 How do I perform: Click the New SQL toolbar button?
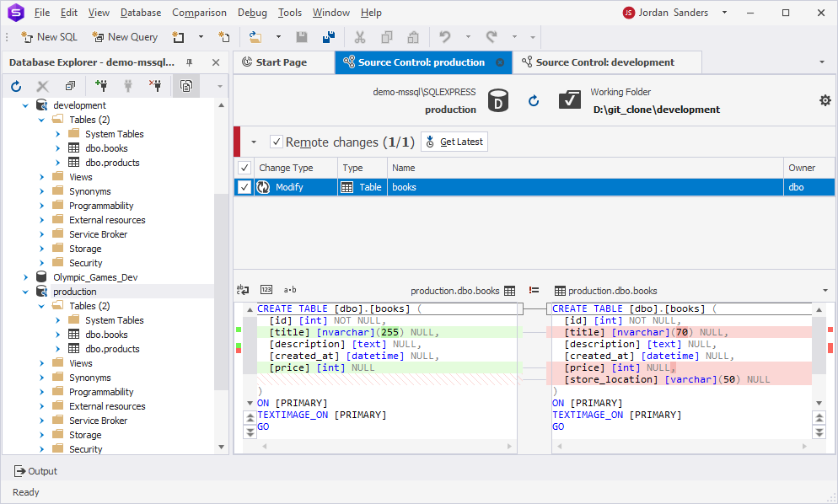coord(49,37)
